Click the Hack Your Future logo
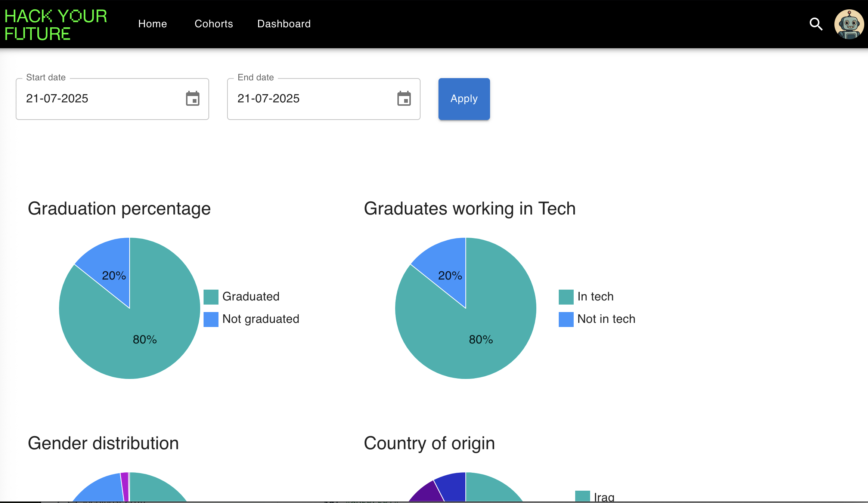 pyautogui.click(x=56, y=25)
